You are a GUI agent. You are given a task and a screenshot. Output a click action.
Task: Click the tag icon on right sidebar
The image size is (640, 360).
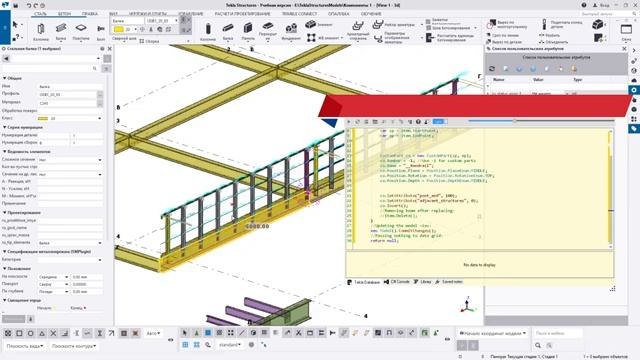(634, 129)
